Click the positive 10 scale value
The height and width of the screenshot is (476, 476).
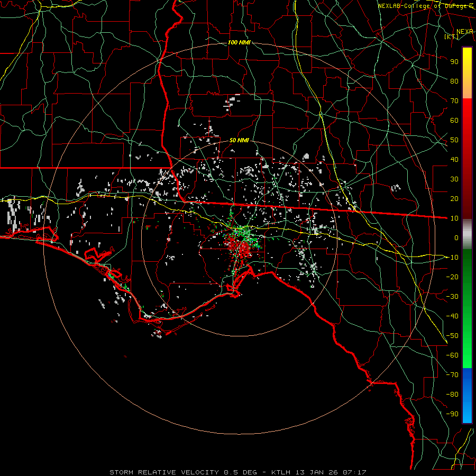click(x=454, y=218)
